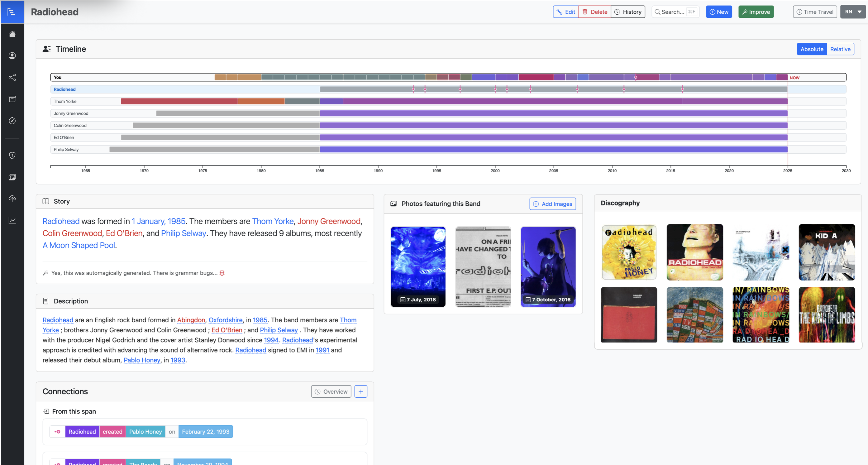868x465 pixels.
Task: Open the shield icon in sidebar
Action: click(x=12, y=155)
